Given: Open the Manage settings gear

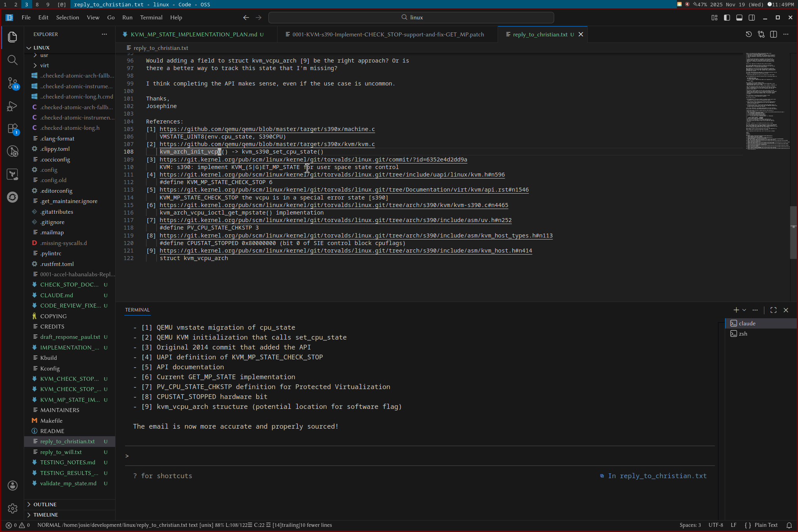Looking at the screenshot, I should click(12, 508).
